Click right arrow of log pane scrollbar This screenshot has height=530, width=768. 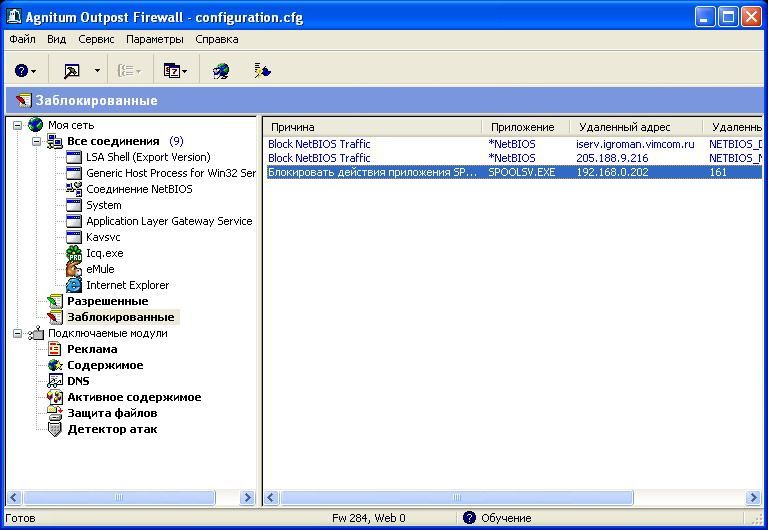[753, 498]
